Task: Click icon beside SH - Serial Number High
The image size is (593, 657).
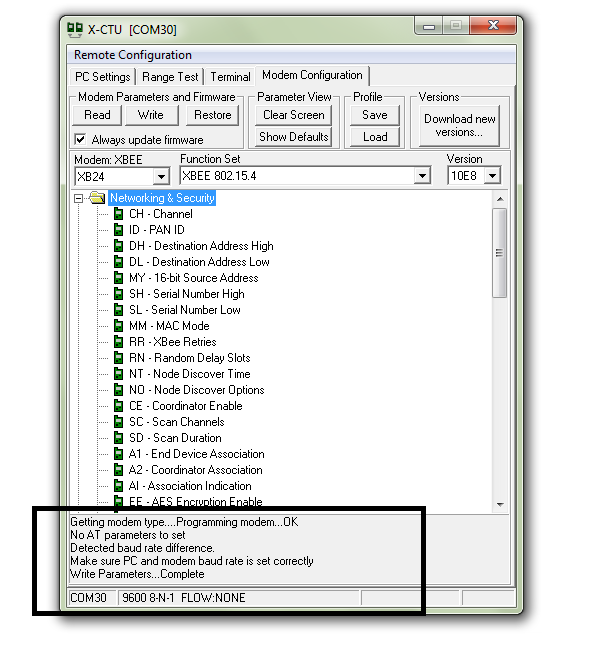Action: coord(119,294)
